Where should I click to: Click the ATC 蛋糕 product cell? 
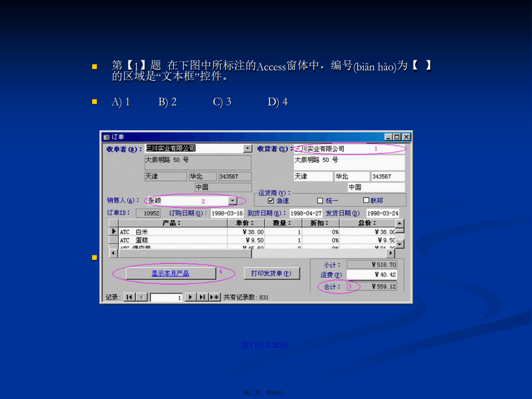[172, 240]
